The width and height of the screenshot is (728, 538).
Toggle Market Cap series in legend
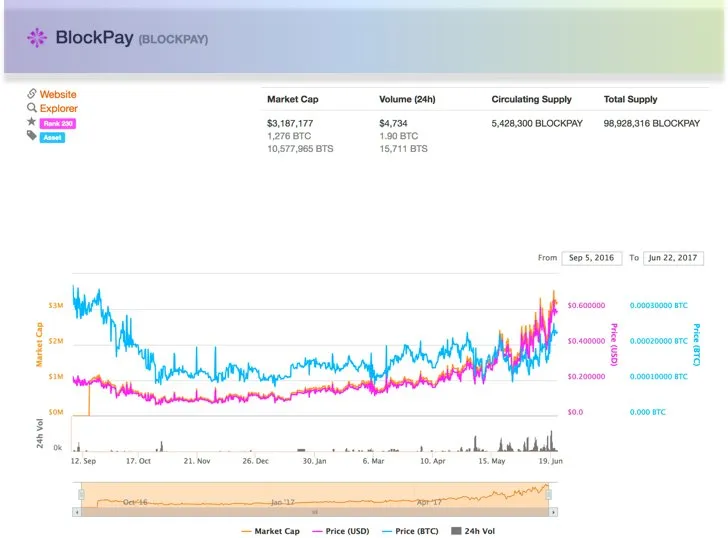pos(271,531)
